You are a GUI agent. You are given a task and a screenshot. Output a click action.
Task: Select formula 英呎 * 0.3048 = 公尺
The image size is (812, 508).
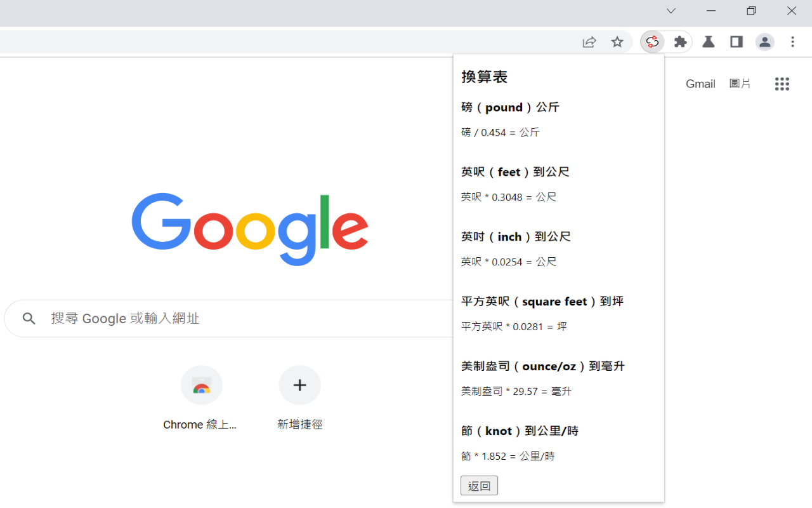(x=509, y=197)
